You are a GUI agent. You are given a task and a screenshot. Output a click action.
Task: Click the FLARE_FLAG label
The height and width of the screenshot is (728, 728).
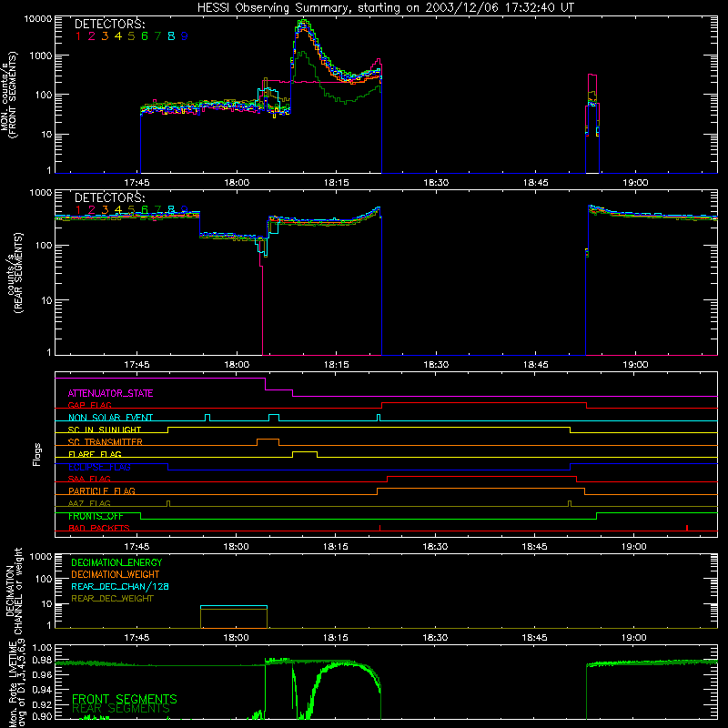pyautogui.click(x=95, y=454)
